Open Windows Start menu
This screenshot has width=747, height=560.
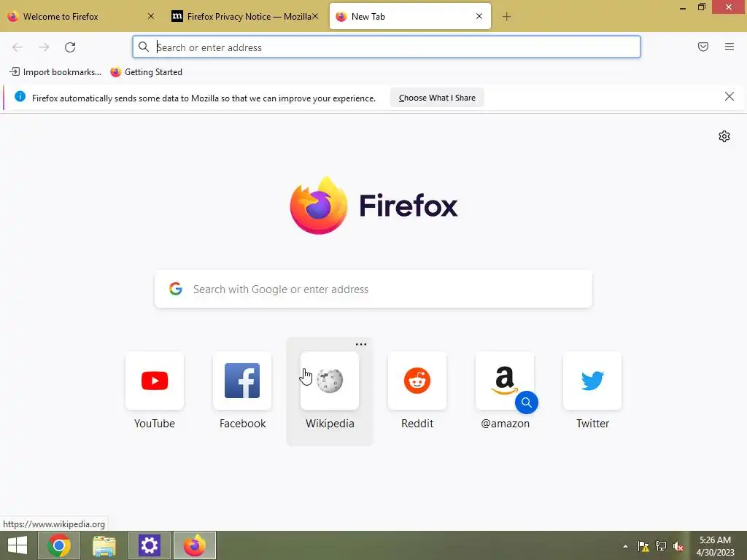(x=18, y=545)
